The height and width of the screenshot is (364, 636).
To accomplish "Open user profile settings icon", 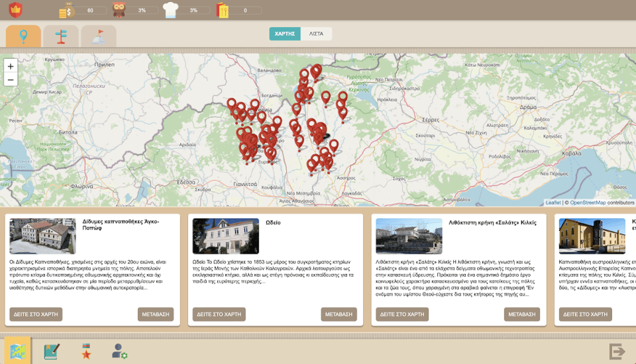I will [119, 351].
